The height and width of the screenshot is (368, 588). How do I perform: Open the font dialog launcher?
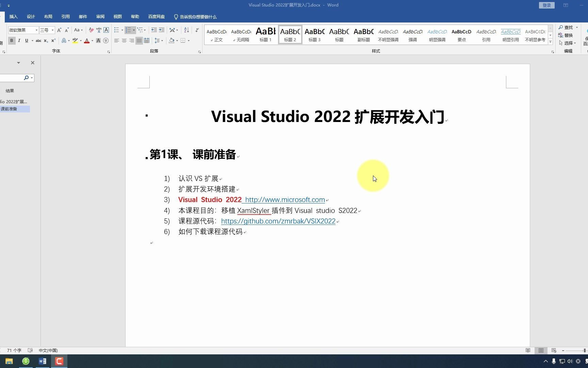click(109, 52)
